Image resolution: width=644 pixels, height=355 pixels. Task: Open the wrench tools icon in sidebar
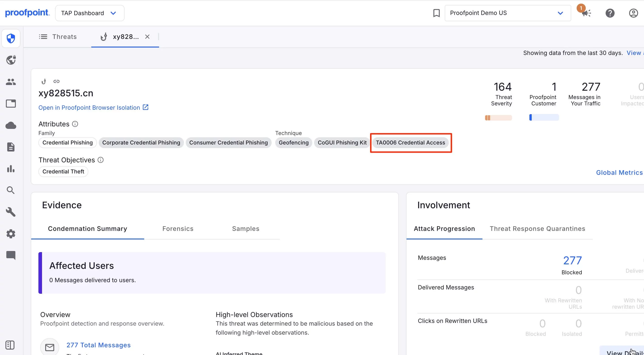pos(11,212)
